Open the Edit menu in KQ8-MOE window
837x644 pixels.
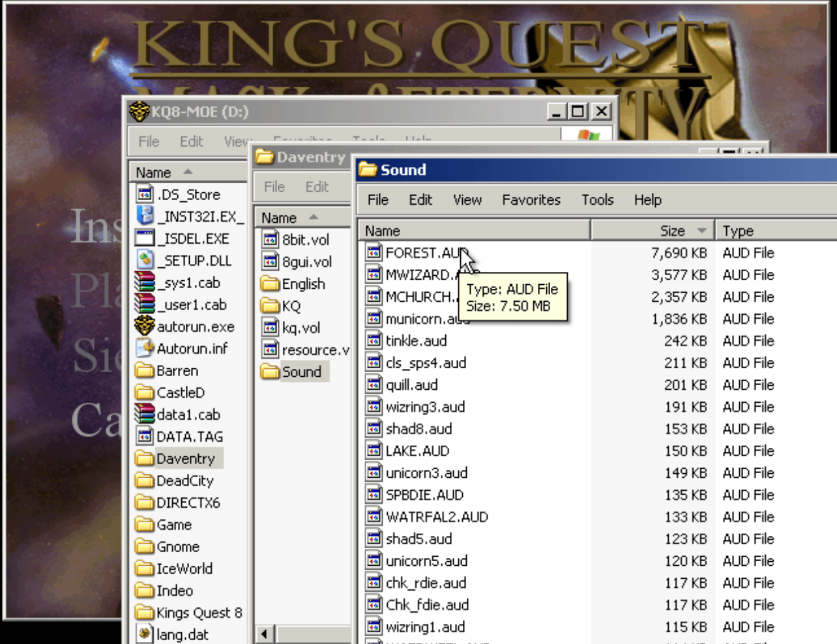pyautogui.click(x=192, y=141)
